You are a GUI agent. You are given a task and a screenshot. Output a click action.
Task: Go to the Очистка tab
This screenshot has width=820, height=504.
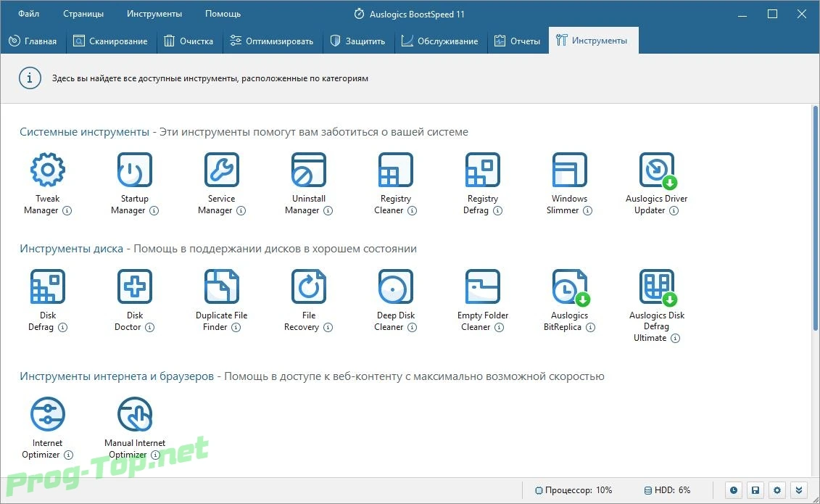click(189, 41)
